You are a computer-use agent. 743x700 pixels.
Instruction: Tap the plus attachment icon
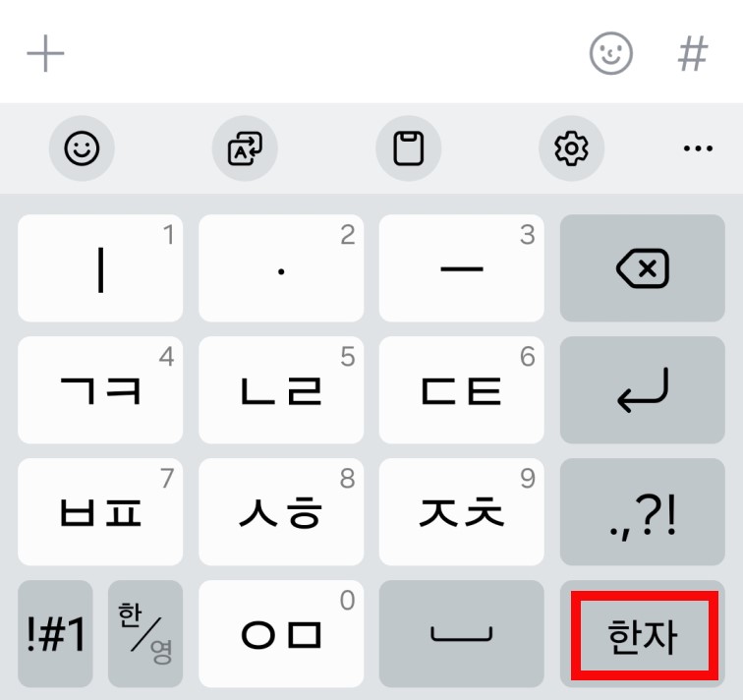[x=45, y=53]
